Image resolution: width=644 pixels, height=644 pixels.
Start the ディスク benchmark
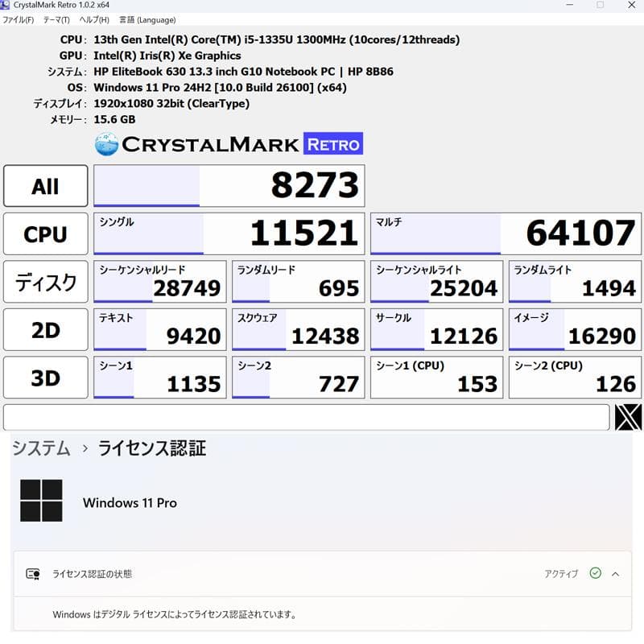click(45, 281)
